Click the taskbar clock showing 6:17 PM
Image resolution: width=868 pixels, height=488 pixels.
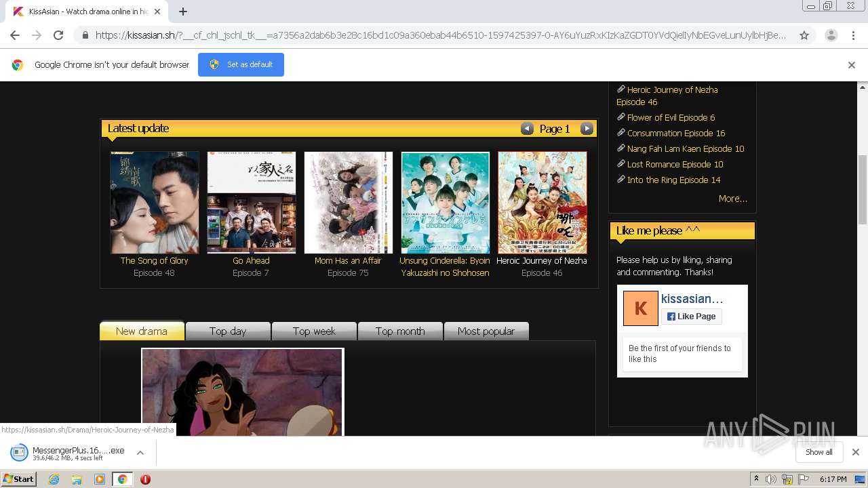833,479
